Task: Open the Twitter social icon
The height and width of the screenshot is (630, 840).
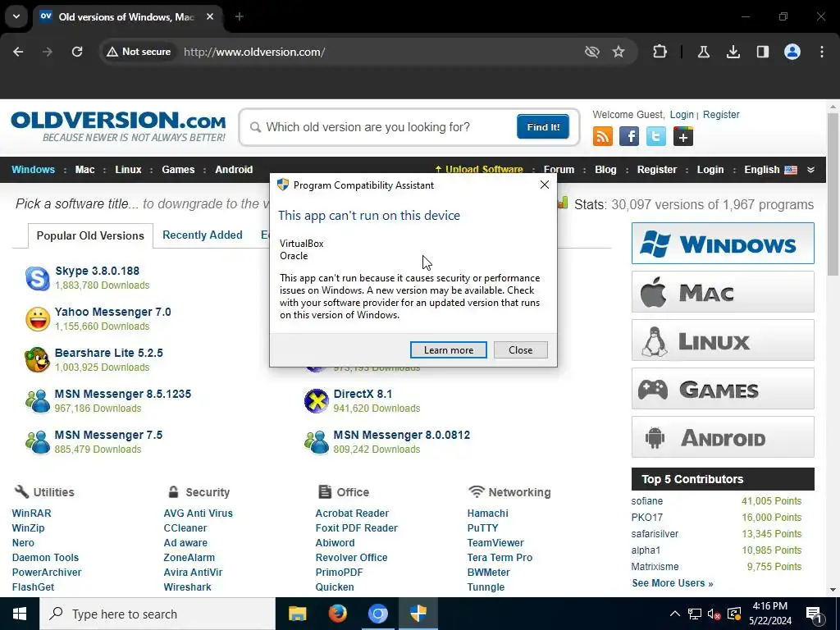Action: pyautogui.click(x=655, y=136)
